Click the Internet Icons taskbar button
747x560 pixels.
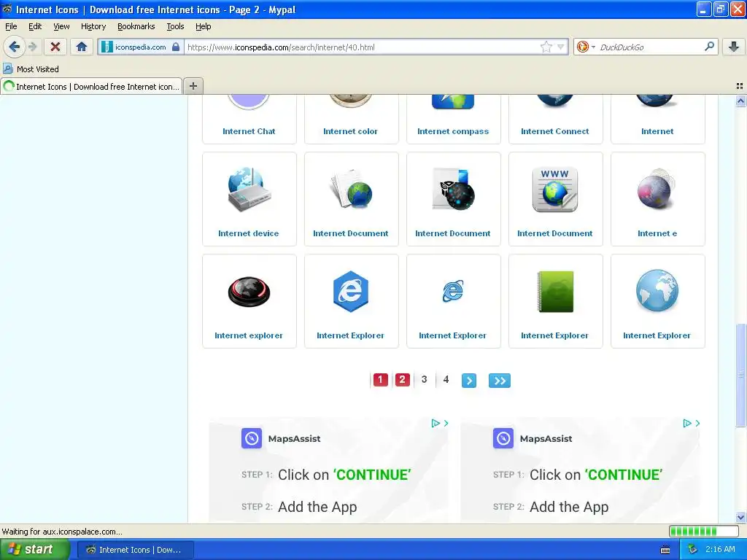(x=135, y=550)
